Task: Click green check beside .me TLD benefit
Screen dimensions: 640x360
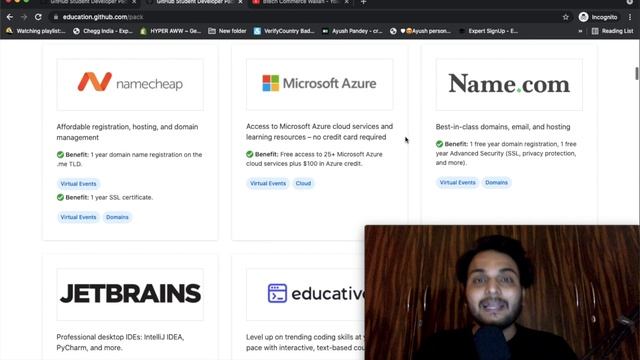Action: pyautogui.click(x=60, y=155)
